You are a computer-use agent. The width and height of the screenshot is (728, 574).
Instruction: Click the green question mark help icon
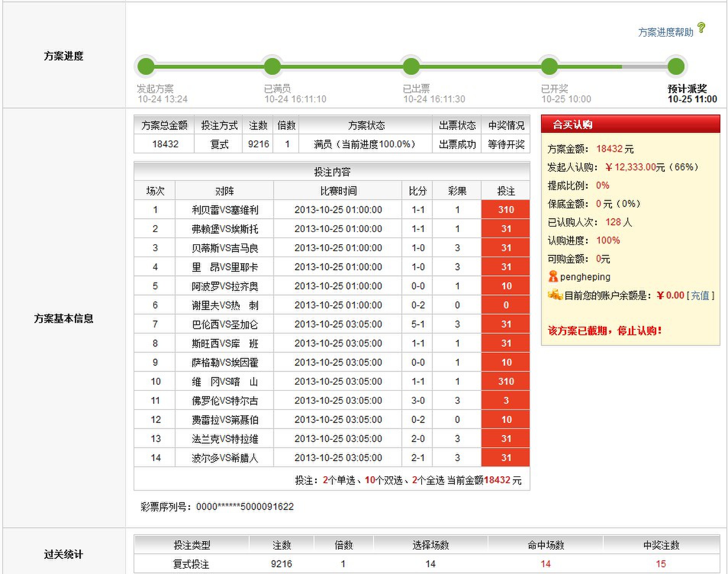(701, 28)
